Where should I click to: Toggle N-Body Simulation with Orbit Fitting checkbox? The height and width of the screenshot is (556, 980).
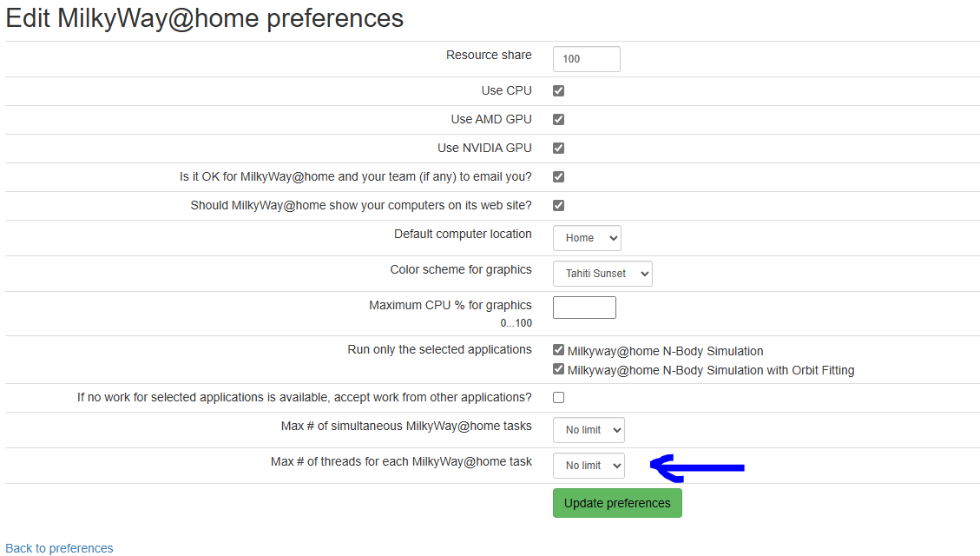pos(559,369)
